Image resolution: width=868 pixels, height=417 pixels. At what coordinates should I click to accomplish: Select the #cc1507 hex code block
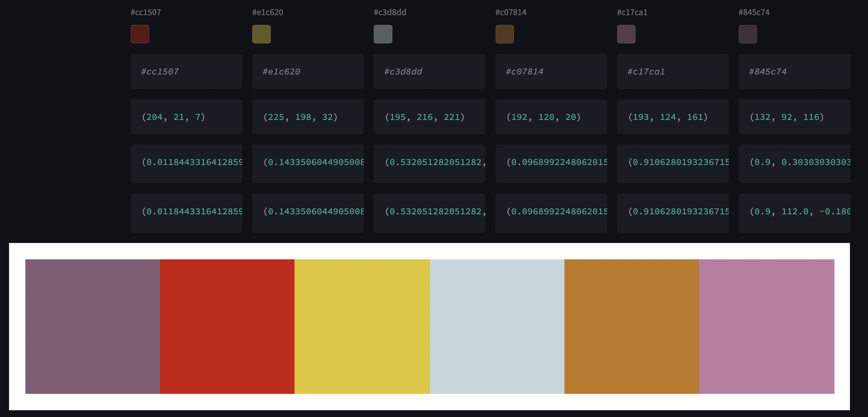[x=186, y=72]
